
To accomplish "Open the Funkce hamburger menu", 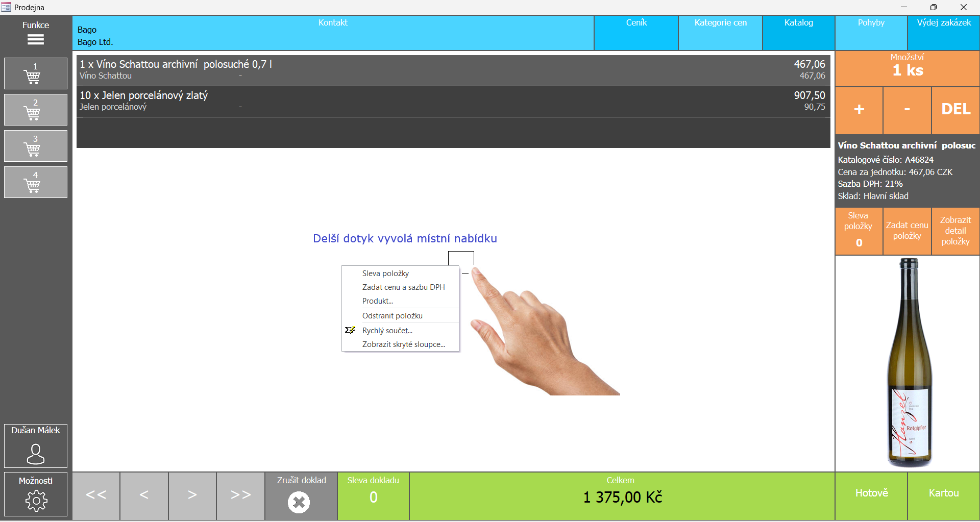I will [x=36, y=34].
